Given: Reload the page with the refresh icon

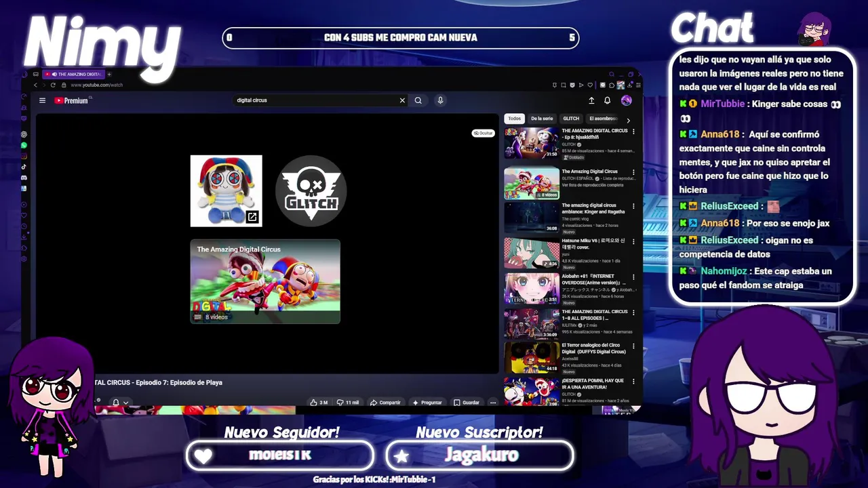Looking at the screenshot, I should tap(53, 85).
